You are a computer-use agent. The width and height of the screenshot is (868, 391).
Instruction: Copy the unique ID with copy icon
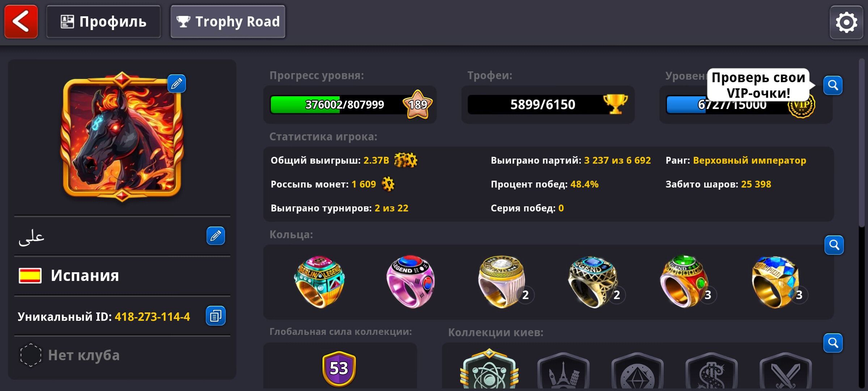click(216, 316)
